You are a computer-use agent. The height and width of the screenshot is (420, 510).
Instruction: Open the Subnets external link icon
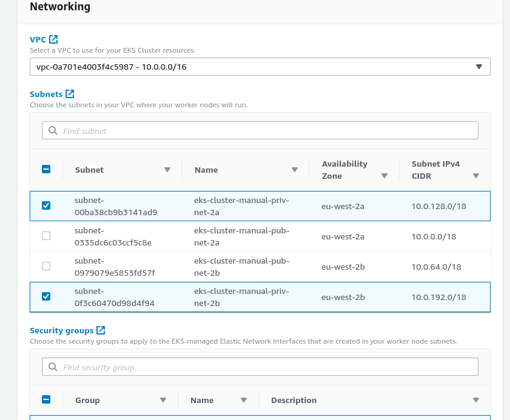[70, 94]
